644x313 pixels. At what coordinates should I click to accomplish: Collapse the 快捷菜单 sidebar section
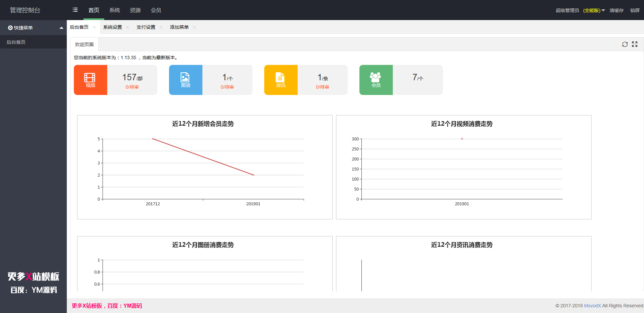tap(61, 28)
